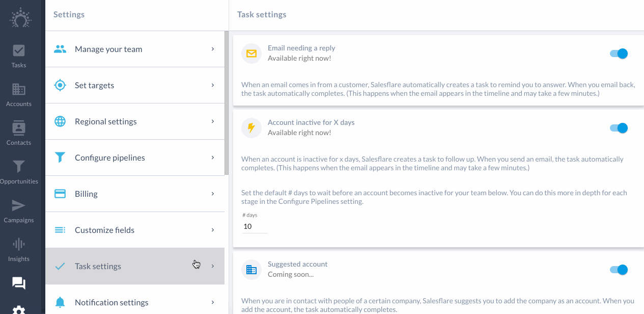
Task: Disable the Email needing a reply toggle
Action: [619, 54]
